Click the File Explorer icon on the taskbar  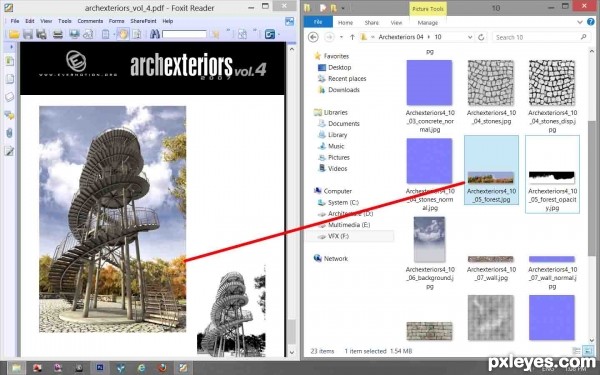(x=16, y=368)
